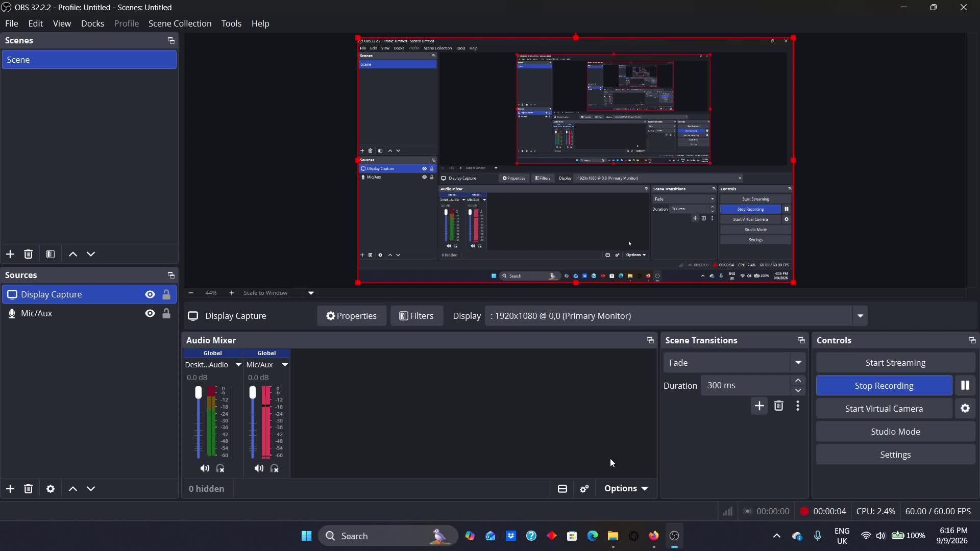This screenshot has width=980, height=551.
Task: Remove selected scene with trash icon
Action: 29,254
